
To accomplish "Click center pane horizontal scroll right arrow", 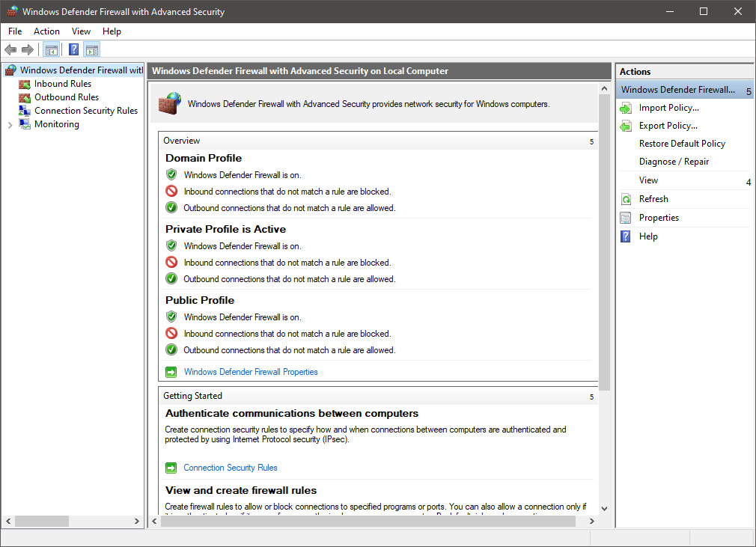I will 591,521.
